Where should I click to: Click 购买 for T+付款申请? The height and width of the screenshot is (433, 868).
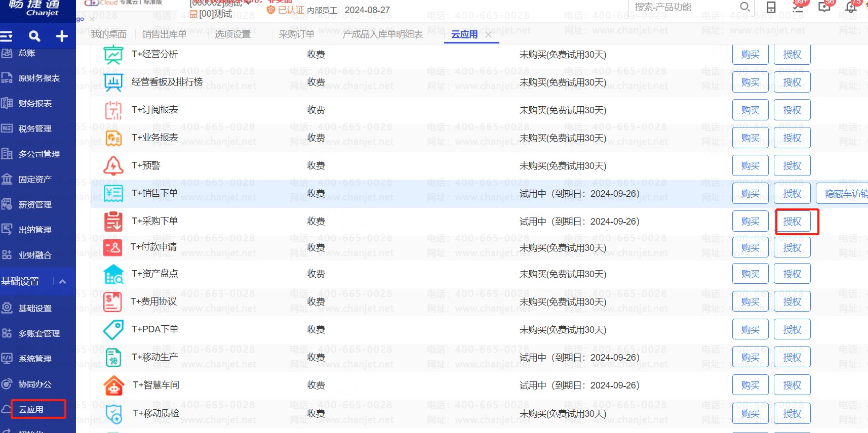point(751,248)
